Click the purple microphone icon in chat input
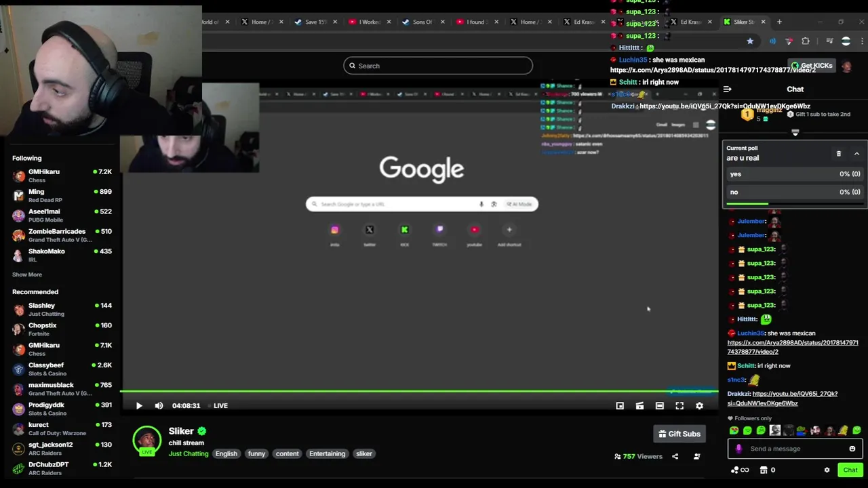 pos(738,449)
